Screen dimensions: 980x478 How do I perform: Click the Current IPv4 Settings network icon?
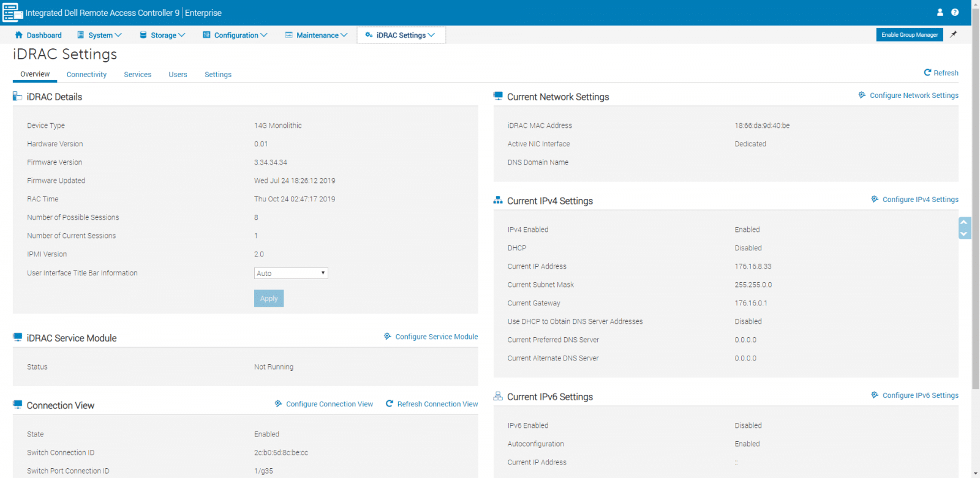(498, 200)
